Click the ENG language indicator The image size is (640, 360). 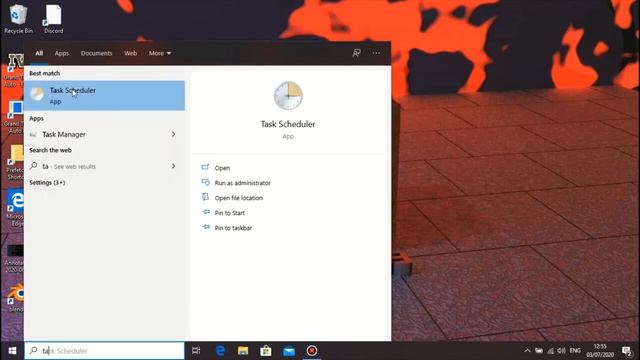(x=575, y=351)
